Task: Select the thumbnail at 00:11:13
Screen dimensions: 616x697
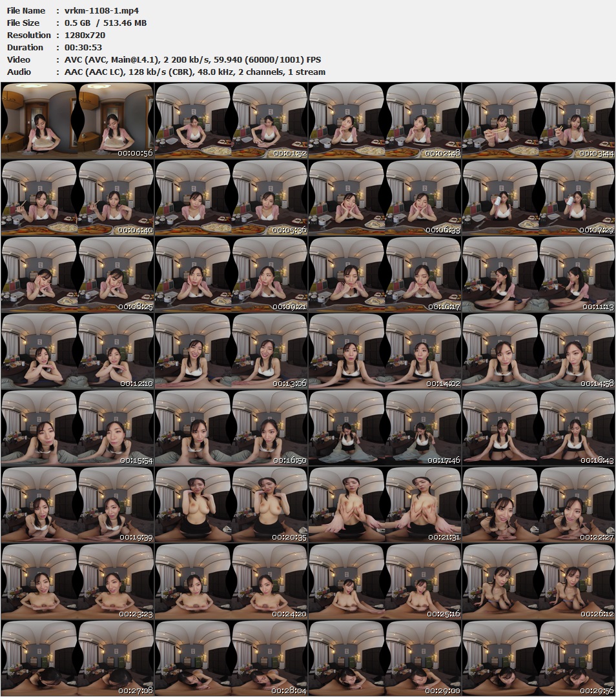Action: pyautogui.click(x=539, y=274)
